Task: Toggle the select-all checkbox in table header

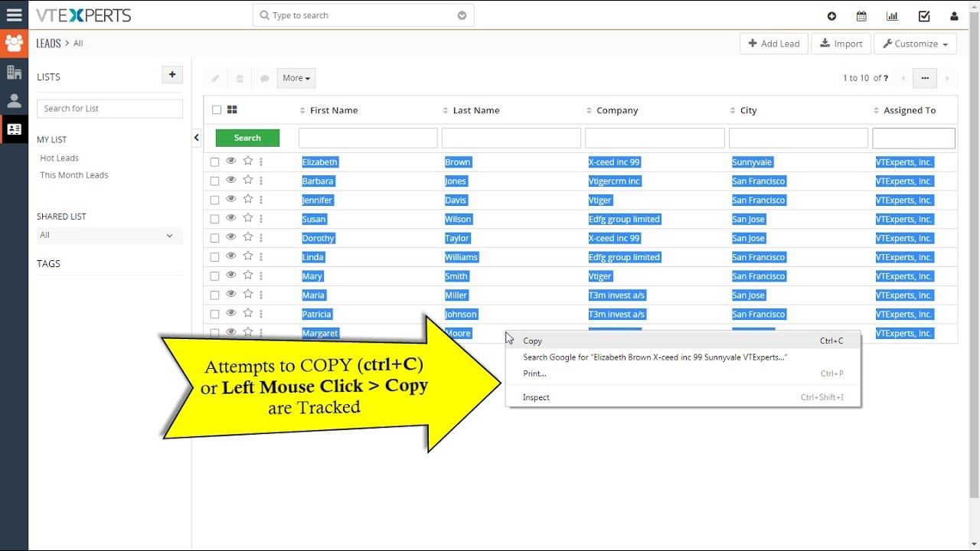Action: pos(217,110)
